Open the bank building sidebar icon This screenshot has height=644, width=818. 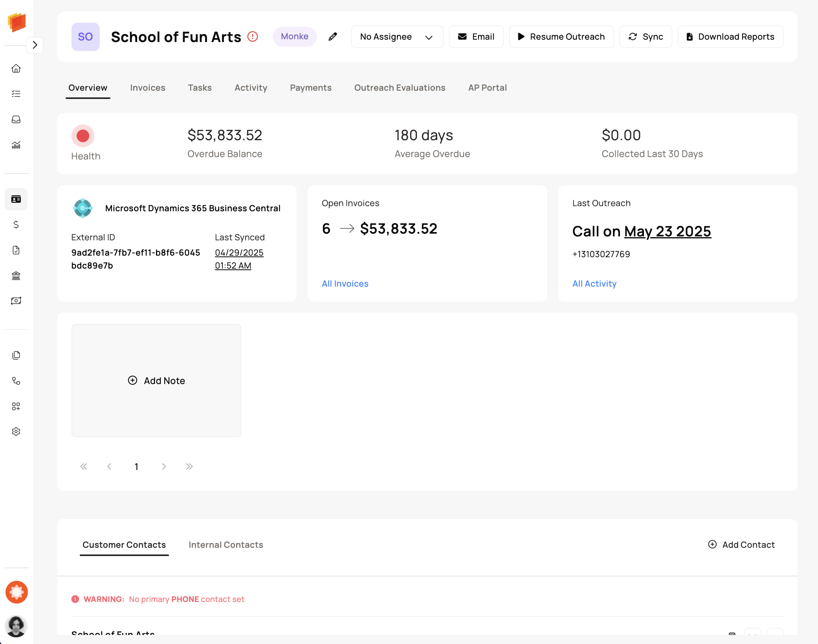(x=16, y=276)
